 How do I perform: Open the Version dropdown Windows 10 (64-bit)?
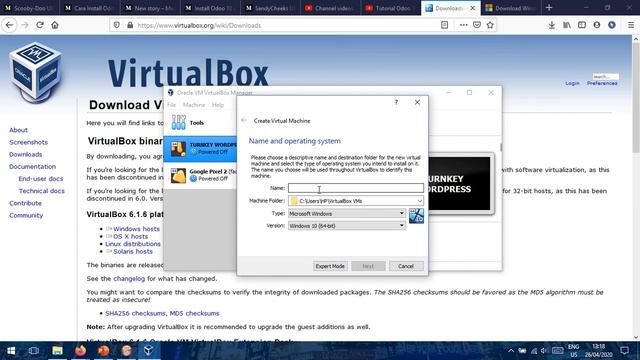pyautogui.click(x=347, y=226)
